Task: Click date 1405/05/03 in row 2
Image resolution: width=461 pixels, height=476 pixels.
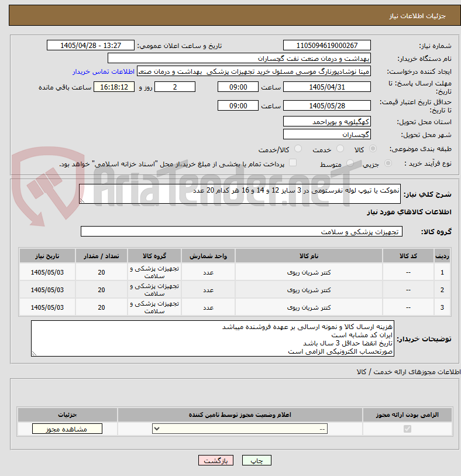Action: (x=47, y=290)
